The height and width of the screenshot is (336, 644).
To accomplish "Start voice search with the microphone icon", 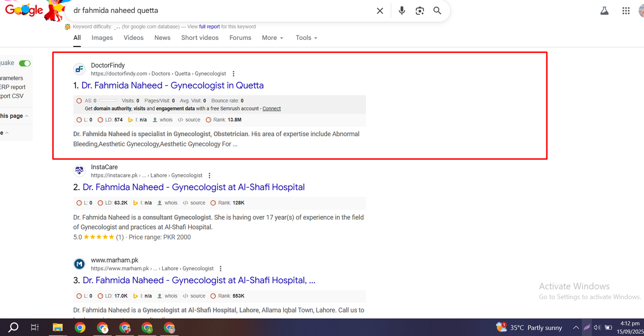I will (401, 11).
